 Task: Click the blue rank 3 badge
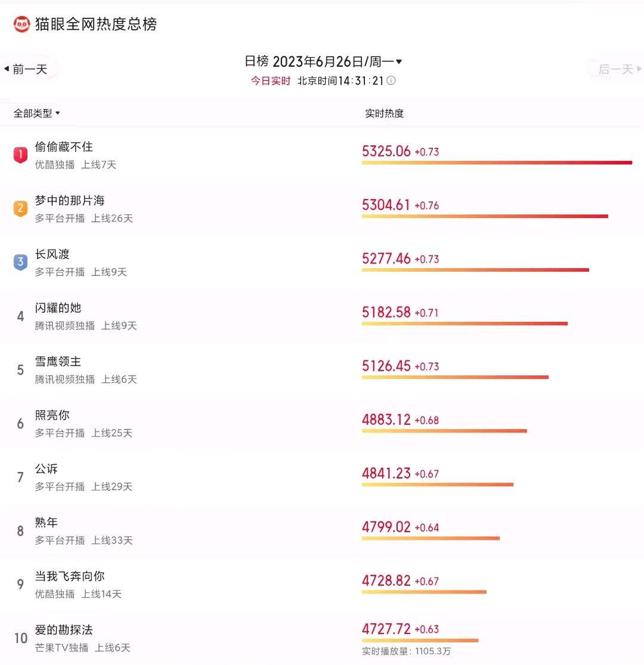20,262
